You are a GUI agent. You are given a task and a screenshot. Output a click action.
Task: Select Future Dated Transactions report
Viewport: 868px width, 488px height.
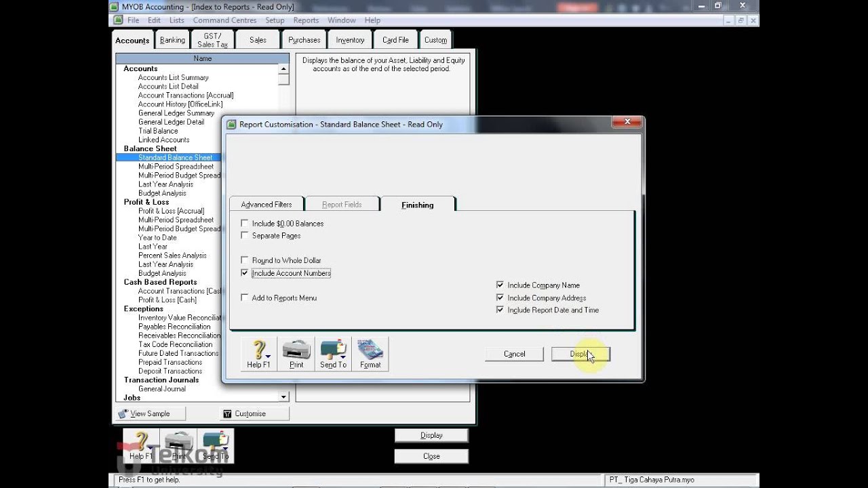coord(178,353)
